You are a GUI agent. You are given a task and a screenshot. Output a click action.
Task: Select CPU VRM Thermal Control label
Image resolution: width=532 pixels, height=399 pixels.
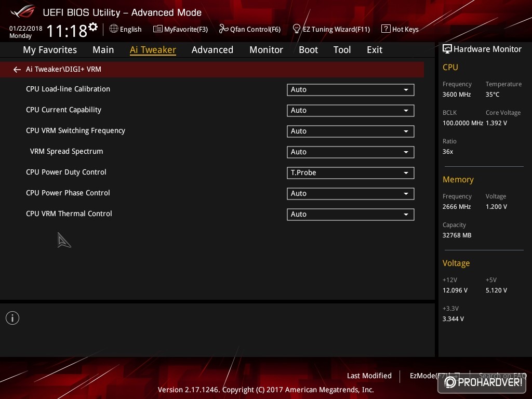(x=69, y=214)
